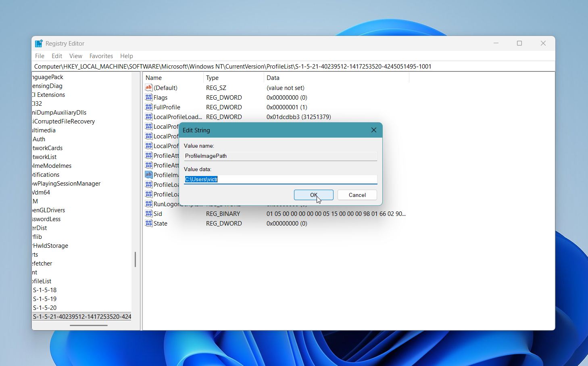The width and height of the screenshot is (588, 366).
Task: Close the Registry Editor window
Action: [543, 43]
